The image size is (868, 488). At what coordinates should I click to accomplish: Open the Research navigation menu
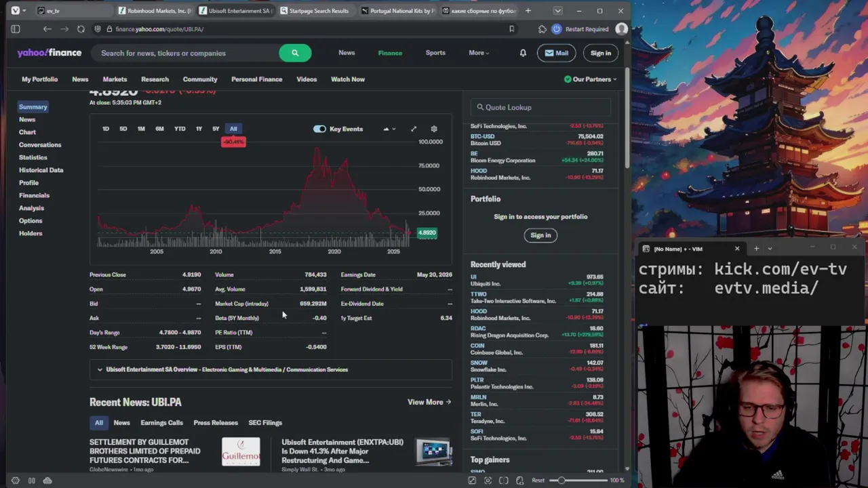point(155,79)
